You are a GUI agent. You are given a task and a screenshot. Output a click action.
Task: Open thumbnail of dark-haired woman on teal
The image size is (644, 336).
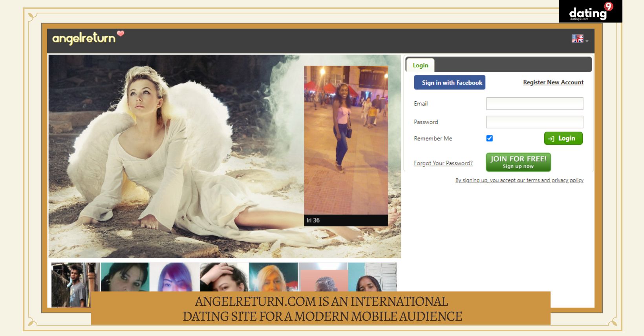tap(125, 277)
